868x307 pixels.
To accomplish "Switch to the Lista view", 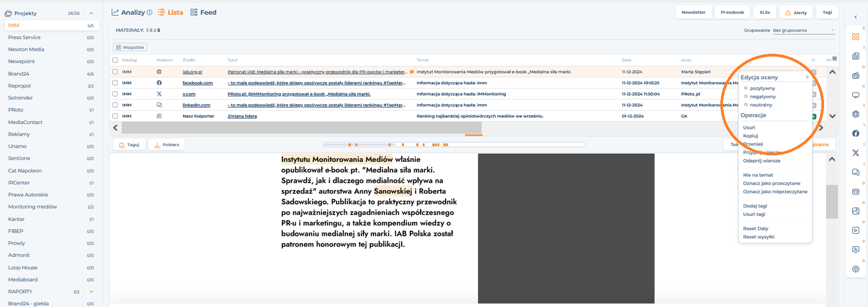I will point(170,12).
